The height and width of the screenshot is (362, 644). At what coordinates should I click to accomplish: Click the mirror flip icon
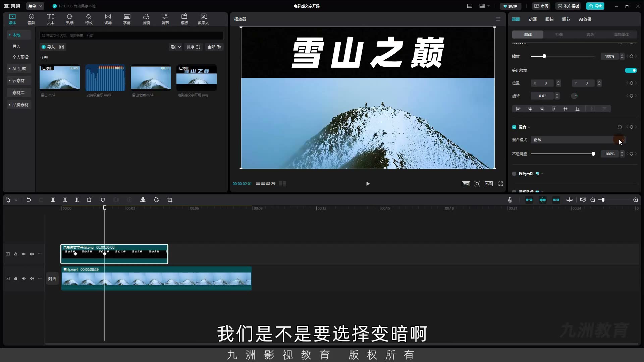click(143, 200)
